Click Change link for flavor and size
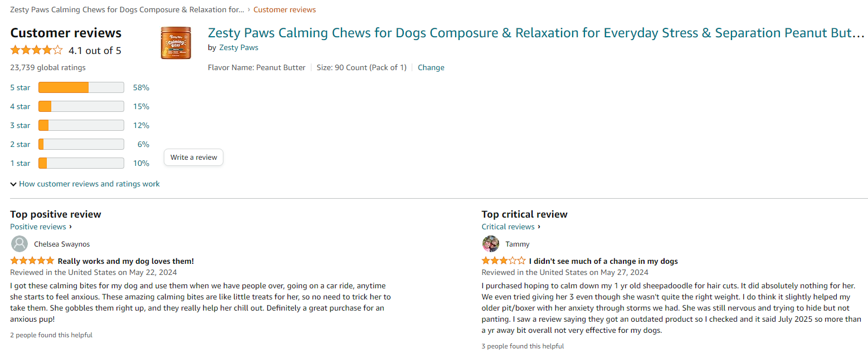Viewport: 868px width, 354px height. 431,67
